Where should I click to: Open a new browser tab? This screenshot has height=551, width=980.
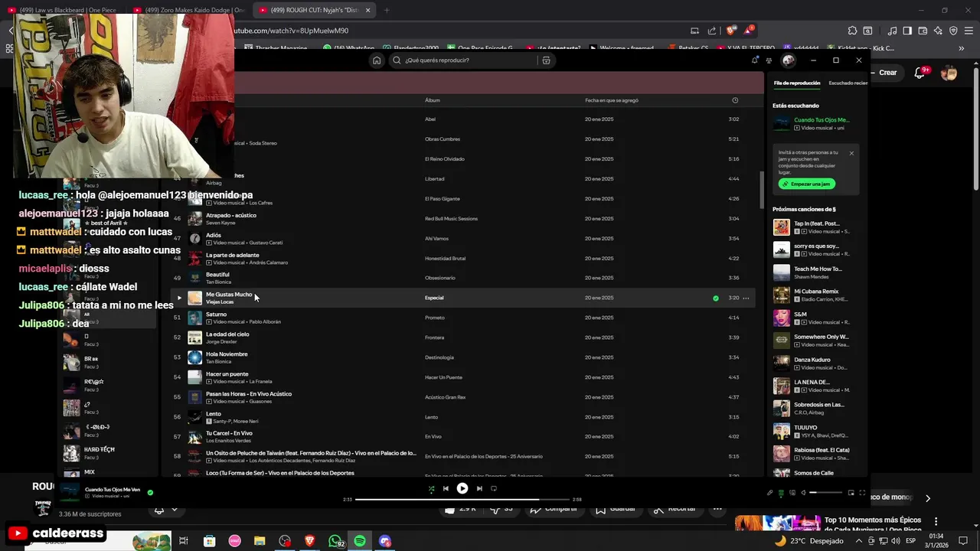387,10
